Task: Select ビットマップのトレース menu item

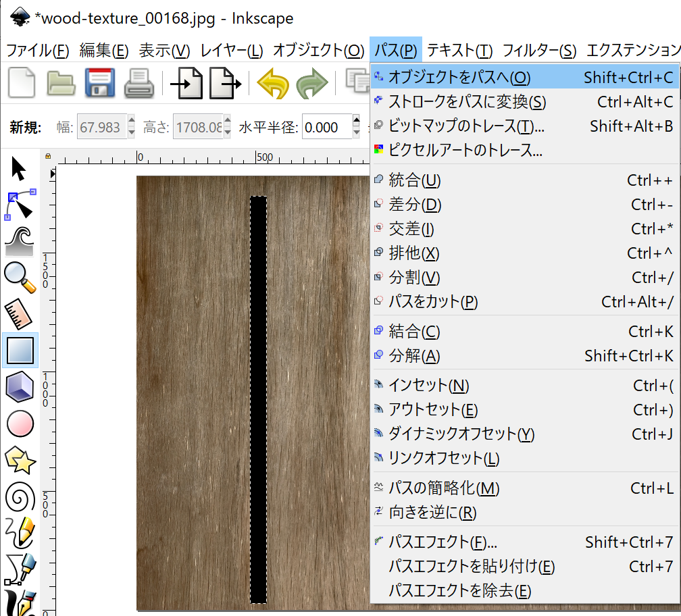Action: coord(466,126)
